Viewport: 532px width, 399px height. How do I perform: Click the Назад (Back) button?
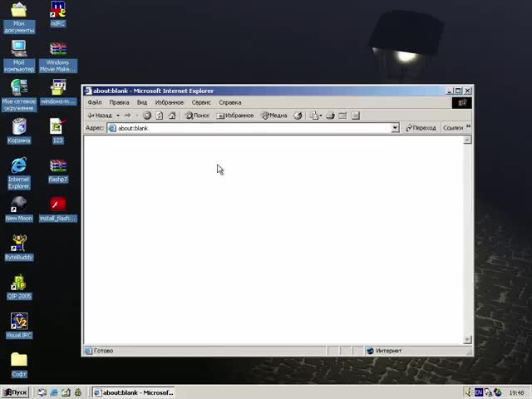[100, 116]
